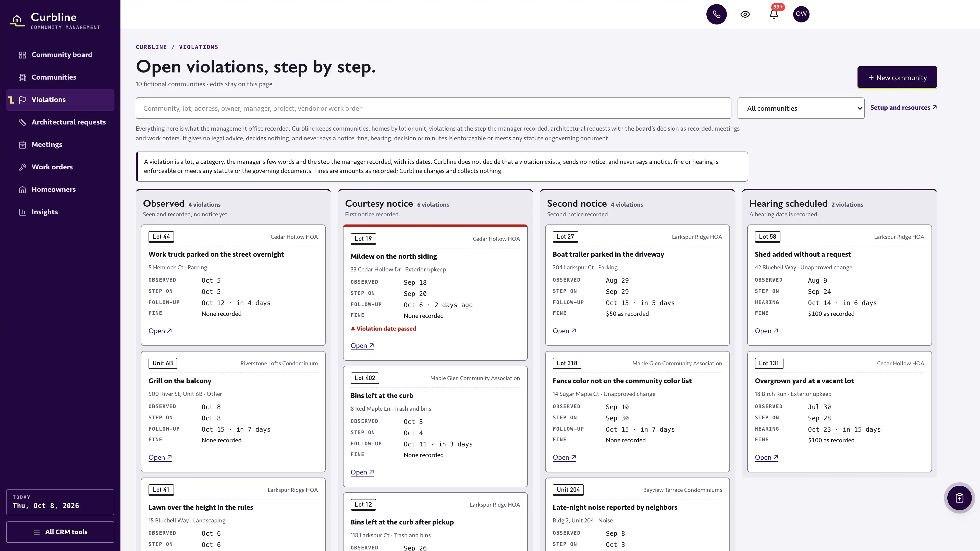Screen dimensions: 980x551
Task: Open the Unit 6B grill violation
Action: 160,457
